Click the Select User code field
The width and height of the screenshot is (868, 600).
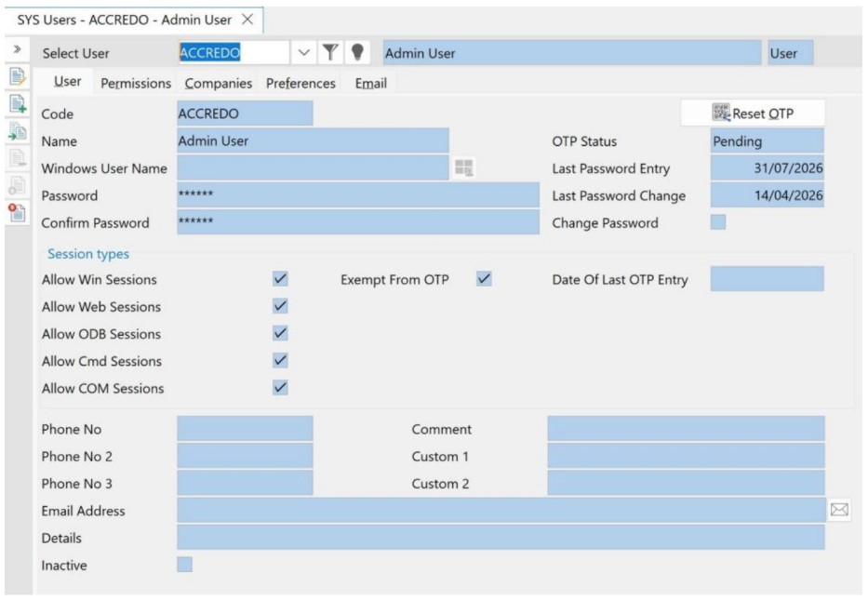coord(234,53)
